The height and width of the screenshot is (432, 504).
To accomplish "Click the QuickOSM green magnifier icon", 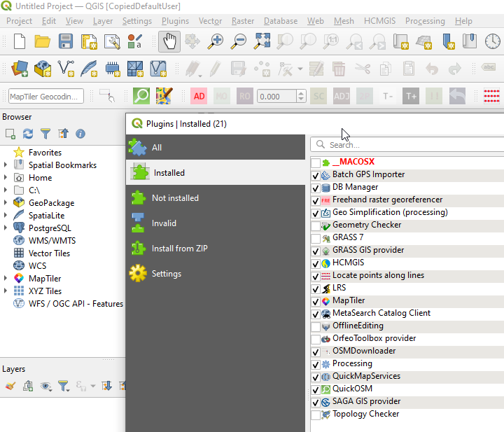I will coord(141,96).
